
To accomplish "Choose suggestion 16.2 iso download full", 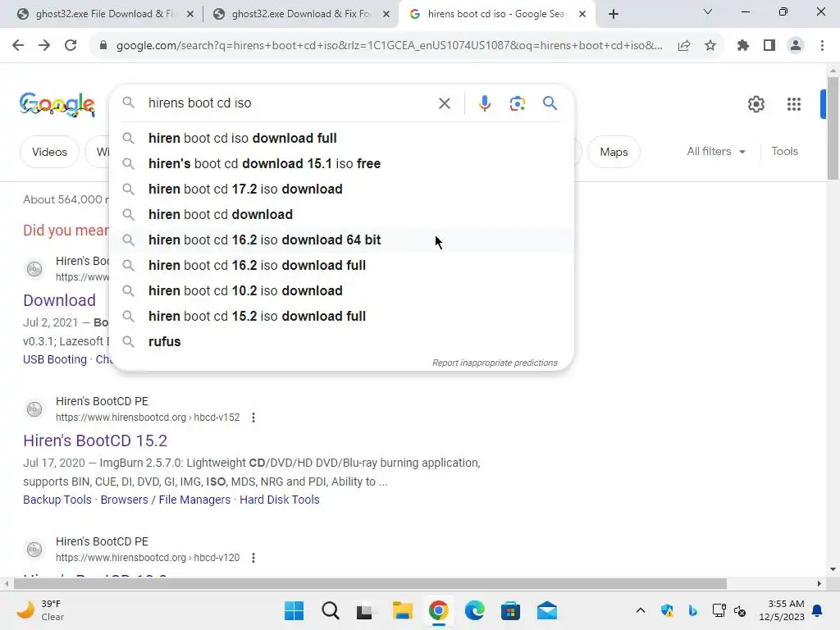I will [x=341, y=265].
